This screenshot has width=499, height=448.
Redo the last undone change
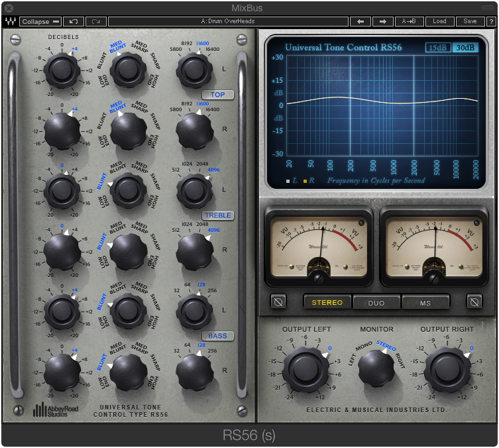pyautogui.click(x=96, y=21)
